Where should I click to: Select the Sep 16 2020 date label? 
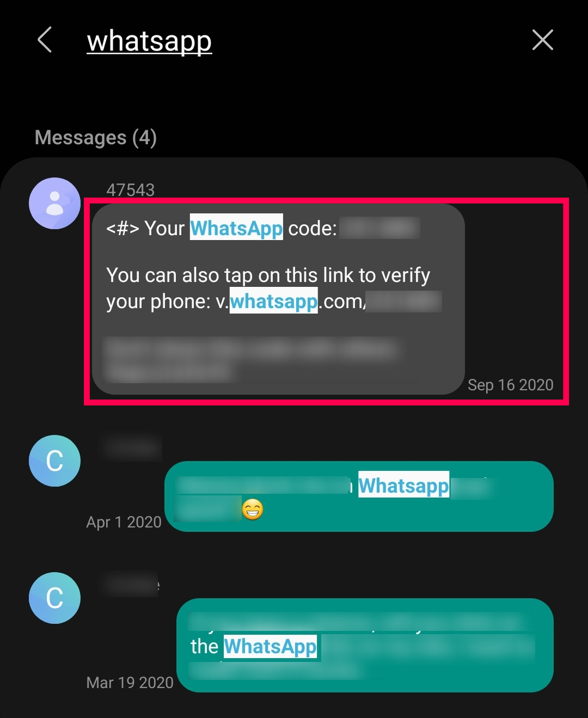point(511,385)
